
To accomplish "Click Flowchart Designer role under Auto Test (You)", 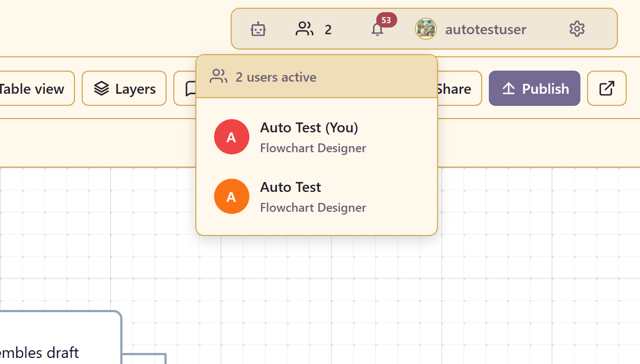I will pyautogui.click(x=313, y=148).
